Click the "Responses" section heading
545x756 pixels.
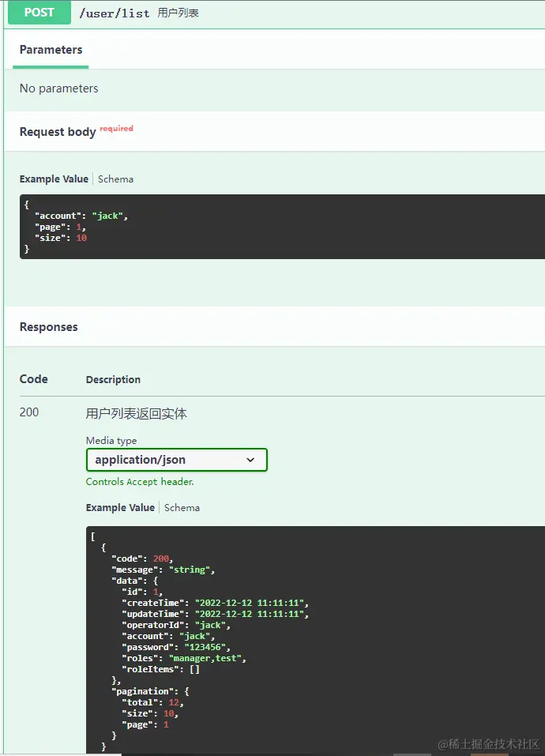(x=49, y=327)
